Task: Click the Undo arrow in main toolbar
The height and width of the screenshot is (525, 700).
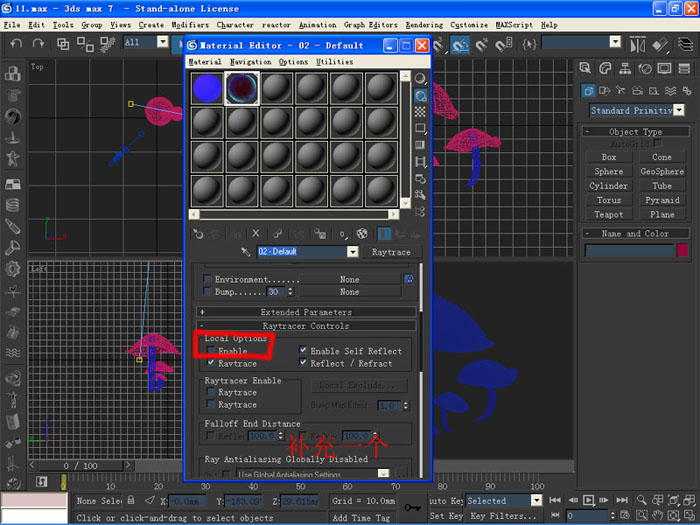Action: coord(16,43)
